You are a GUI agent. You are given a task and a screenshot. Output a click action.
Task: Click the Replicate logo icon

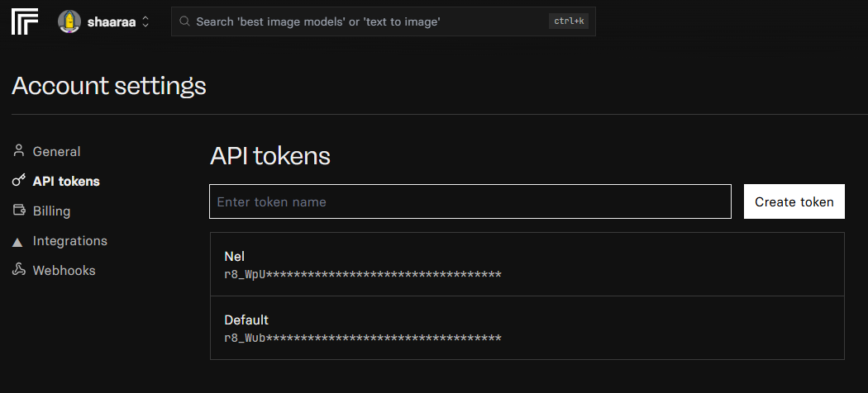pos(25,22)
